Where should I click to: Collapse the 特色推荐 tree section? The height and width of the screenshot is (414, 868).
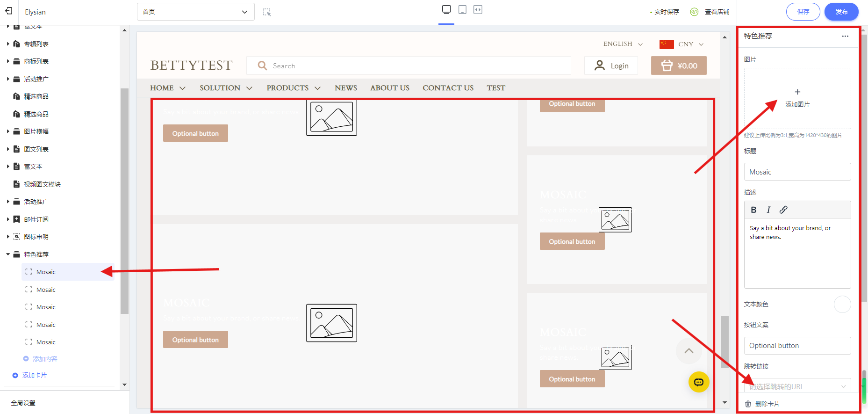click(8, 254)
